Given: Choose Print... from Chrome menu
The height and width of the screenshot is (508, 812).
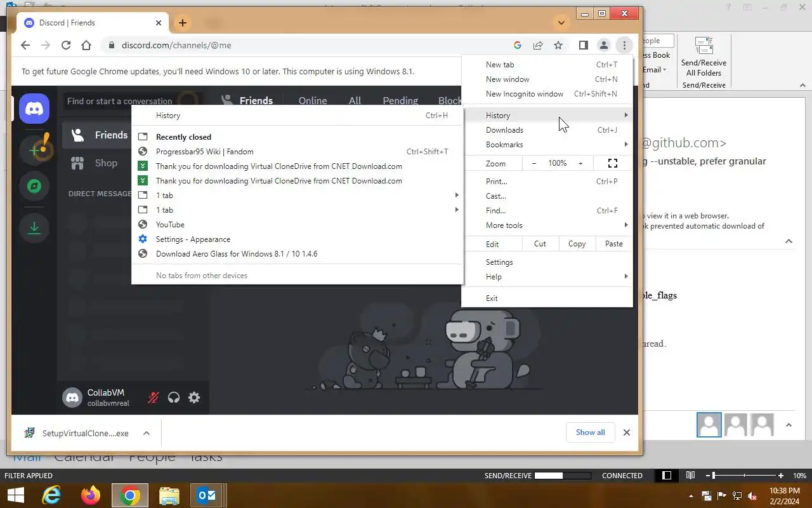Looking at the screenshot, I should coord(547,182).
